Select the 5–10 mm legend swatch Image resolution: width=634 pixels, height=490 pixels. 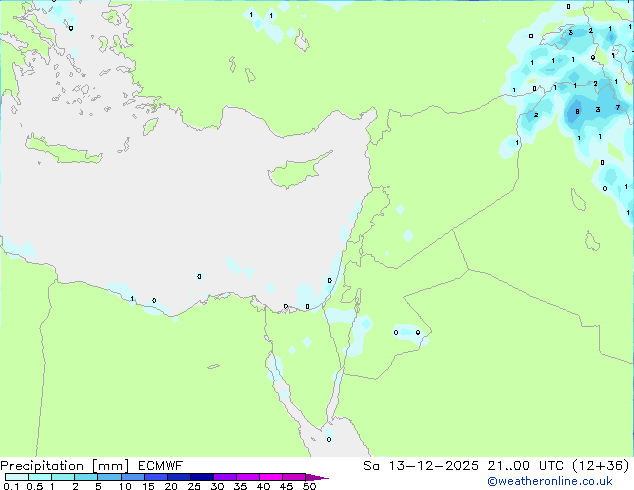[x=109, y=477]
